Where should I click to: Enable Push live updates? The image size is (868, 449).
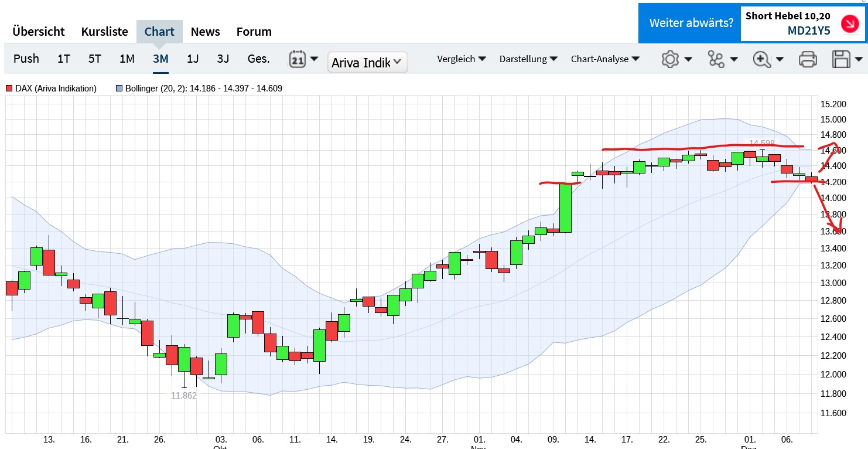coord(26,59)
